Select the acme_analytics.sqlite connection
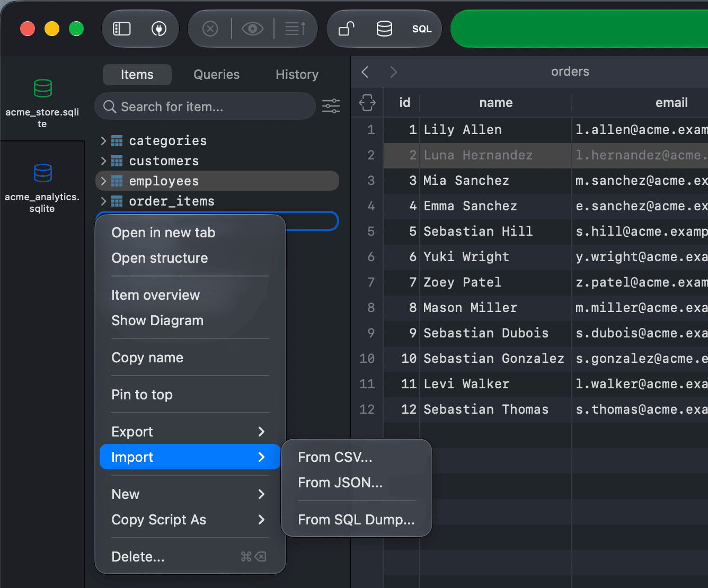Screen dimensions: 708x588 [x=42, y=188]
